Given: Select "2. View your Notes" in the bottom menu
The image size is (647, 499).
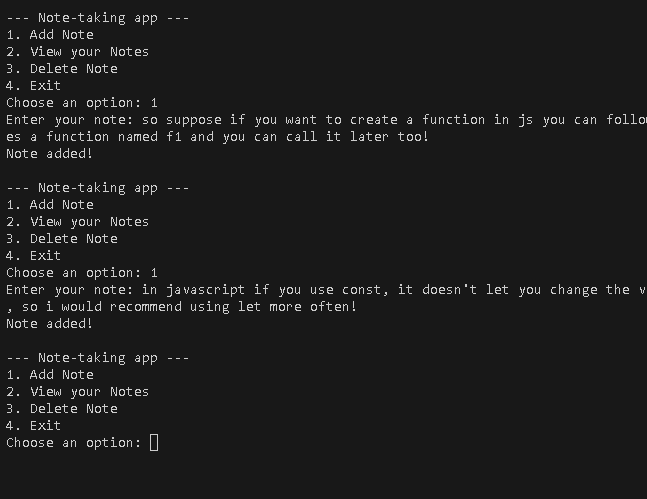Looking at the screenshot, I should [77, 391].
